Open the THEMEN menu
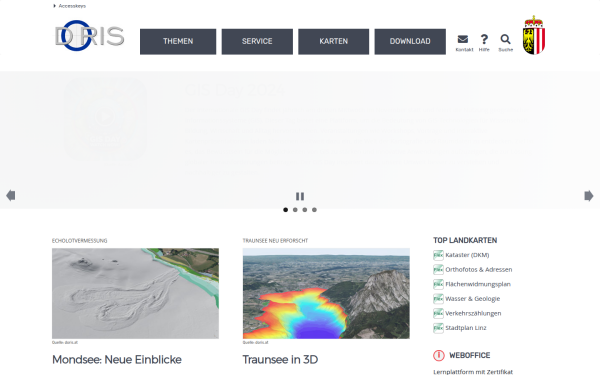 pyautogui.click(x=178, y=41)
